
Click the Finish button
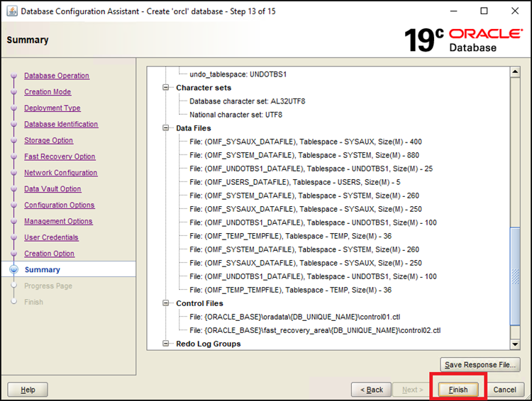coord(458,390)
